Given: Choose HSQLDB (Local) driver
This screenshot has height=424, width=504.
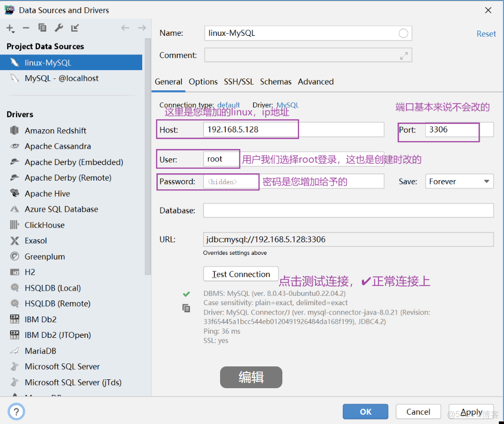Looking at the screenshot, I should click(x=53, y=288).
